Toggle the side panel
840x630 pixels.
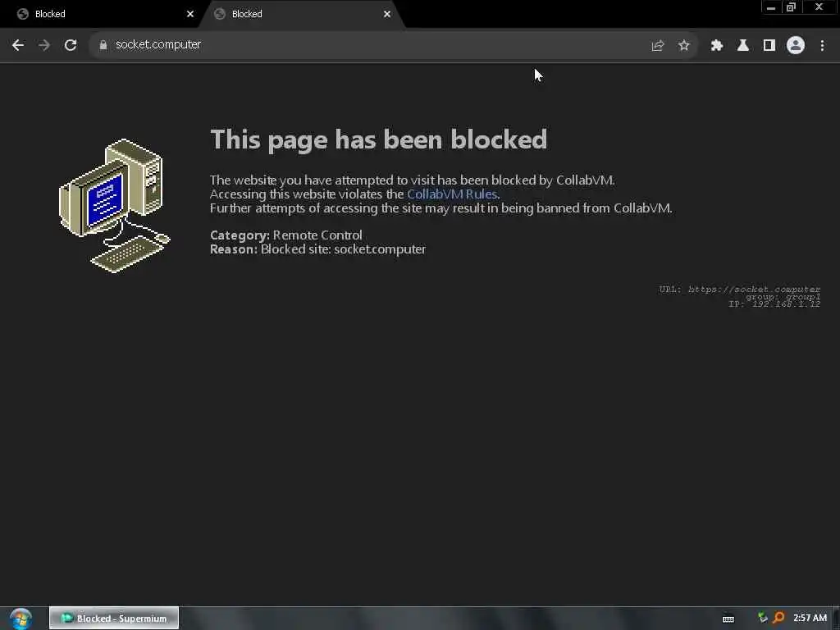coord(769,46)
